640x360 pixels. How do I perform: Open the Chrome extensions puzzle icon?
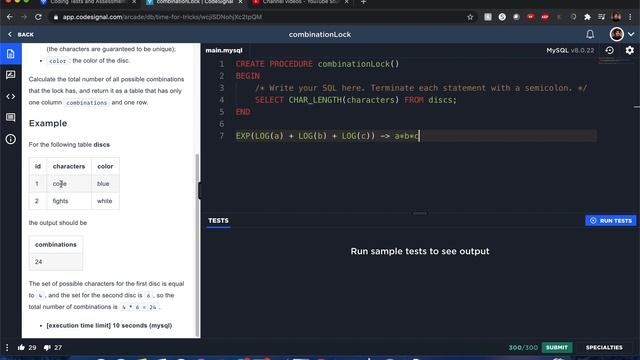click(x=587, y=17)
